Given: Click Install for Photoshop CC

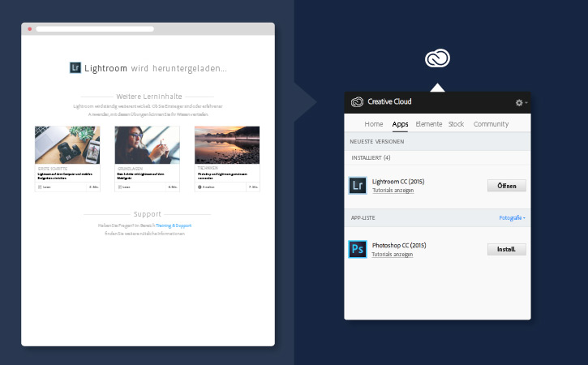Looking at the screenshot, I should coord(507,250).
